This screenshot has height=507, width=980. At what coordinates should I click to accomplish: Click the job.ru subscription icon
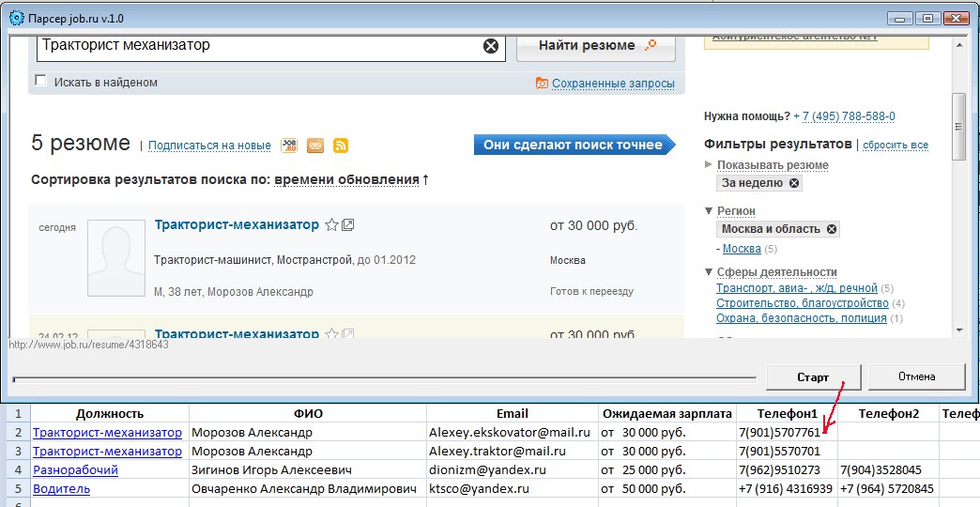point(289,145)
